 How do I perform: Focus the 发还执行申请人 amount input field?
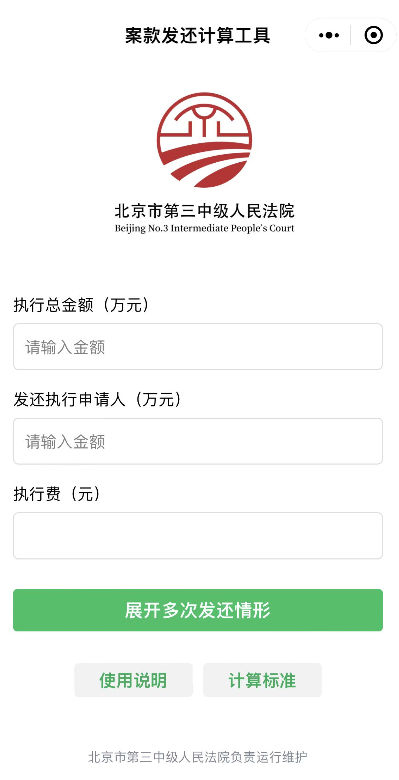point(198,441)
